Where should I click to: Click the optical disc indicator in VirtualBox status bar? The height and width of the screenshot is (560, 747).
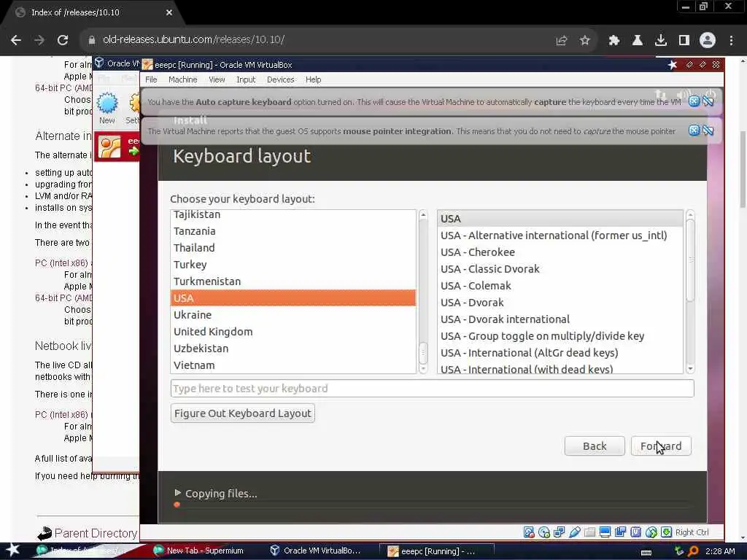[544, 532]
